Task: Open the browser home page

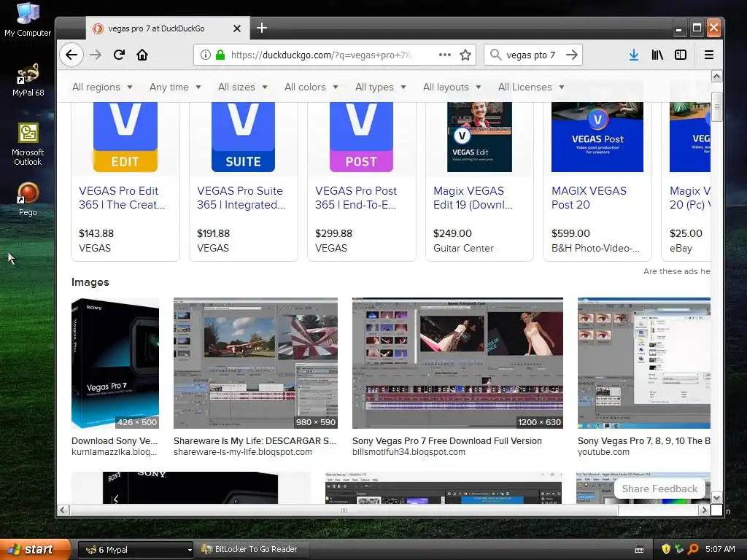Action: [x=142, y=55]
